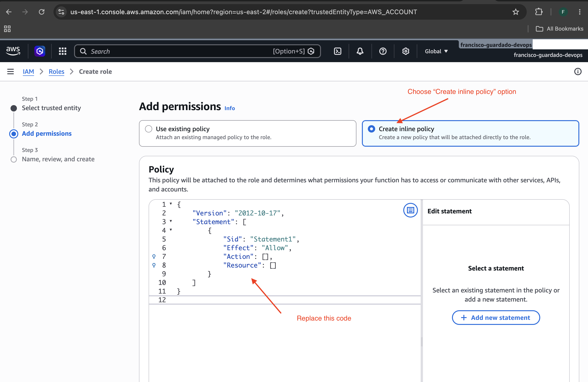Click empty line 12 in the policy editor
Viewport: 588px width, 382px height.
[x=284, y=300]
